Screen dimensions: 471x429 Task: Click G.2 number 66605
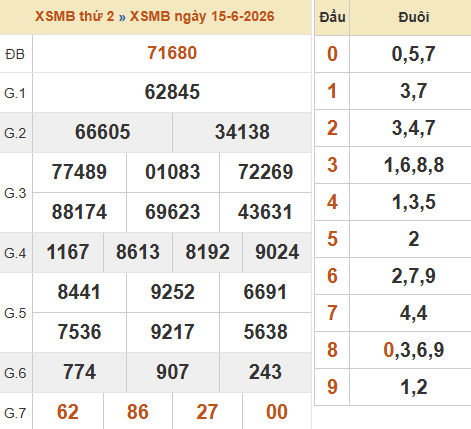(102, 132)
